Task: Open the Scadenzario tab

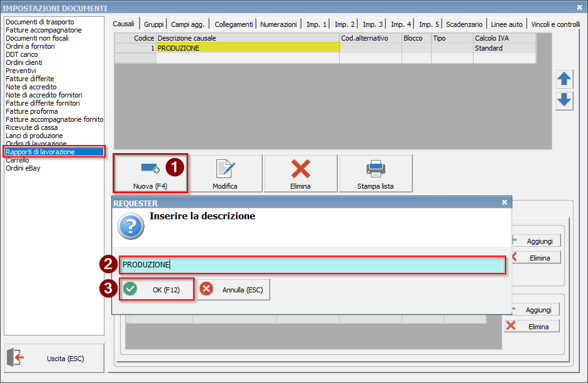Action: coord(464,24)
